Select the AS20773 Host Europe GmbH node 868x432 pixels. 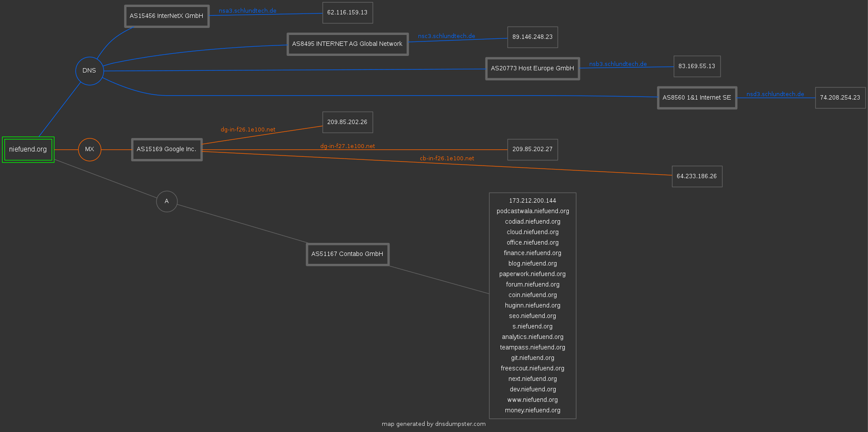coord(533,69)
